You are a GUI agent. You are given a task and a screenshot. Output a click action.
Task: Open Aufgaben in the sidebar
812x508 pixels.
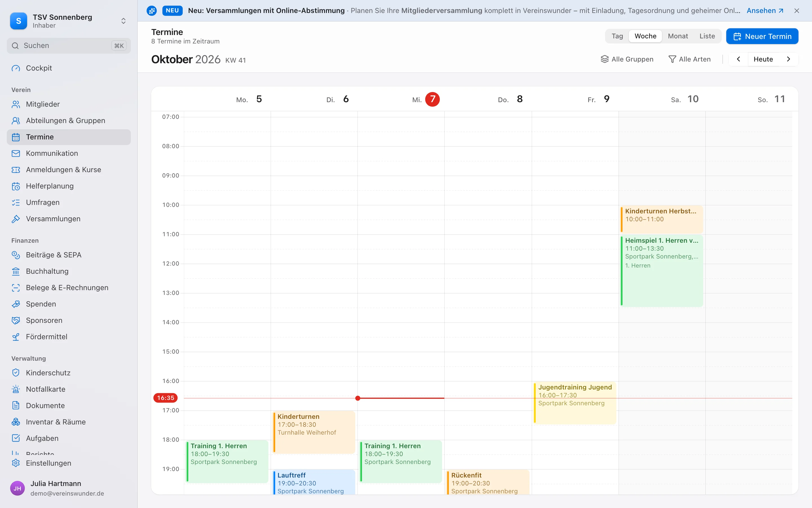click(69, 439)
